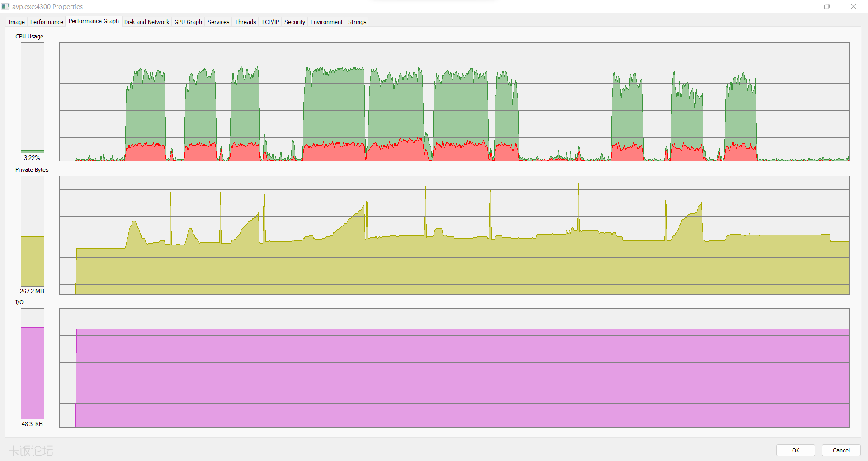Click the CPU Usage history graph
This screenshot has height=461, width=868.
click(x=454, y=102)
